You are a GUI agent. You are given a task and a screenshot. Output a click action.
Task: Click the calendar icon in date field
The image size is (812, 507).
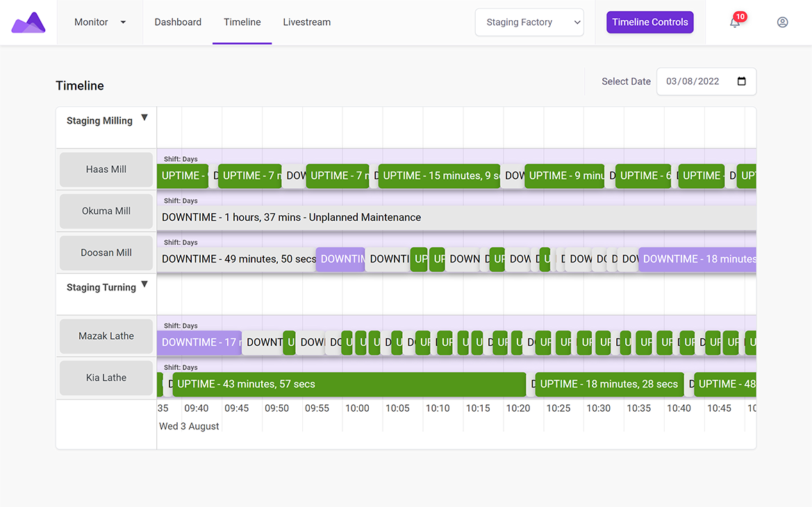click(742, 81)
